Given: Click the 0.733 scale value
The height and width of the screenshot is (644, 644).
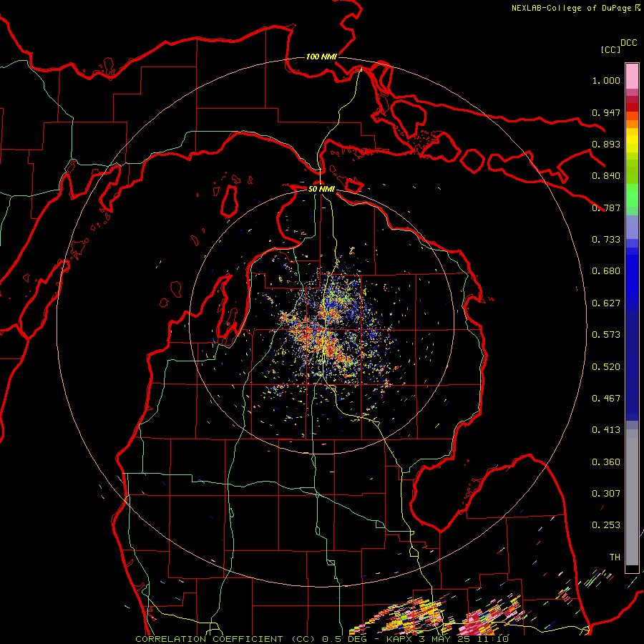Looking at the screenshot, I should coord(606,240).
